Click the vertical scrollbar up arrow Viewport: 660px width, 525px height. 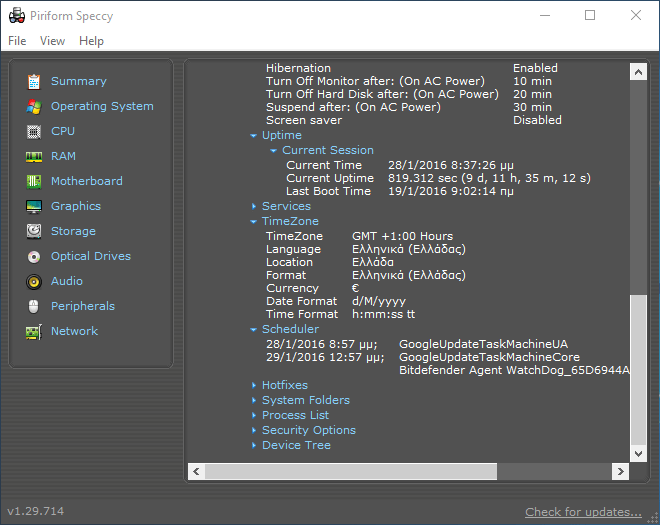[638, 72]
